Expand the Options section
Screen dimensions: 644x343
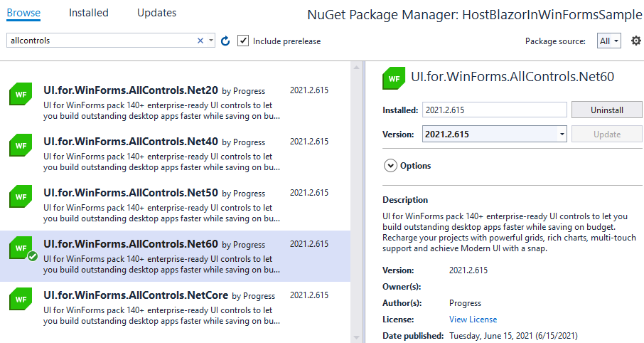(390, 166)
